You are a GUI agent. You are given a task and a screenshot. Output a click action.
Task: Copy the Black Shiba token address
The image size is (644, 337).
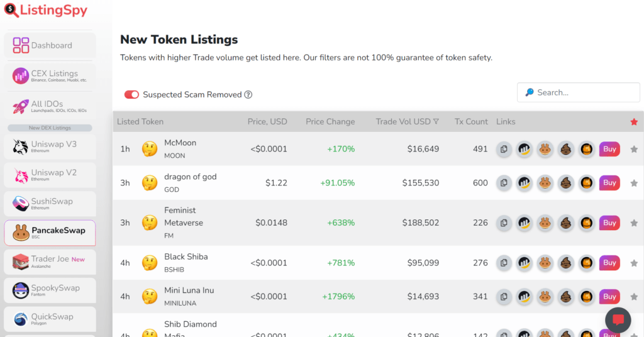pos(504,263)
